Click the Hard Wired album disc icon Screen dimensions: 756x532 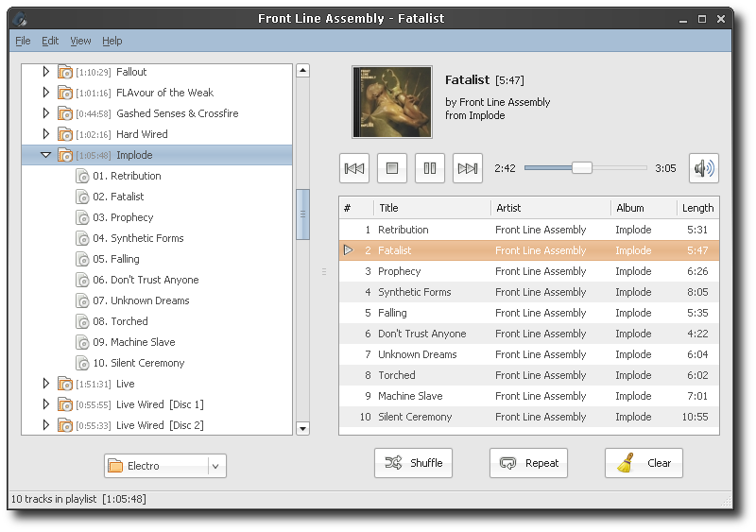pyautogui.click(x=65, y=134)
